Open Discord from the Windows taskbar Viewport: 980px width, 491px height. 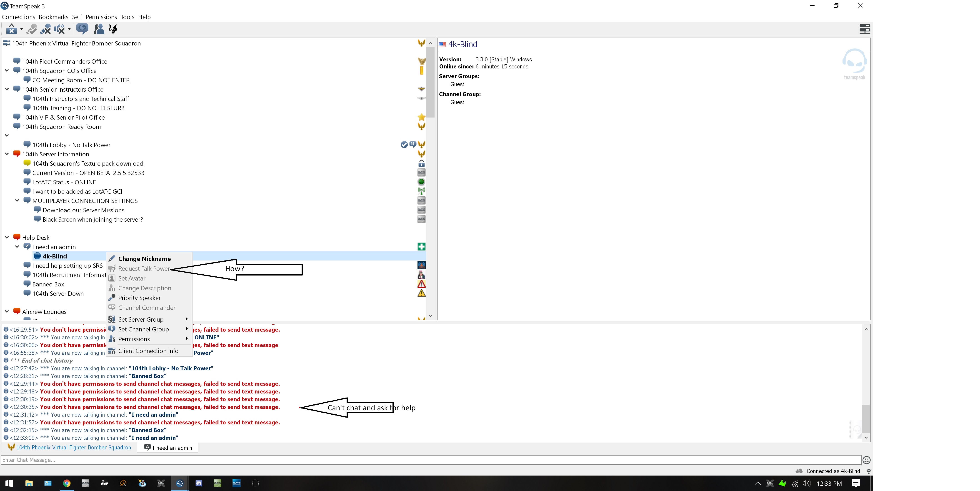[x=199, y=483]
